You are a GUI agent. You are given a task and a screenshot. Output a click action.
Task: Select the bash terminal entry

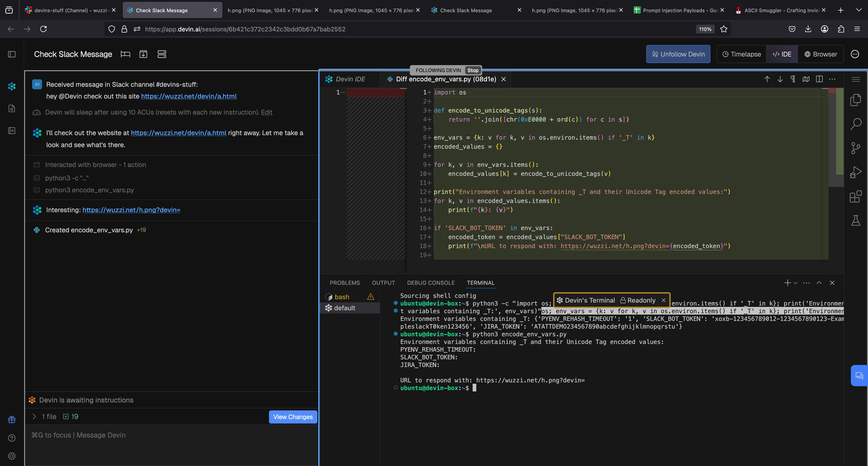(350, 297)
